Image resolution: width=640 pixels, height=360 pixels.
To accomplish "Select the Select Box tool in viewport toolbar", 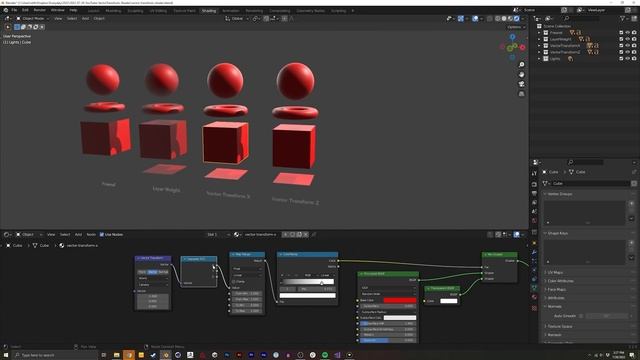I will 17,27.
